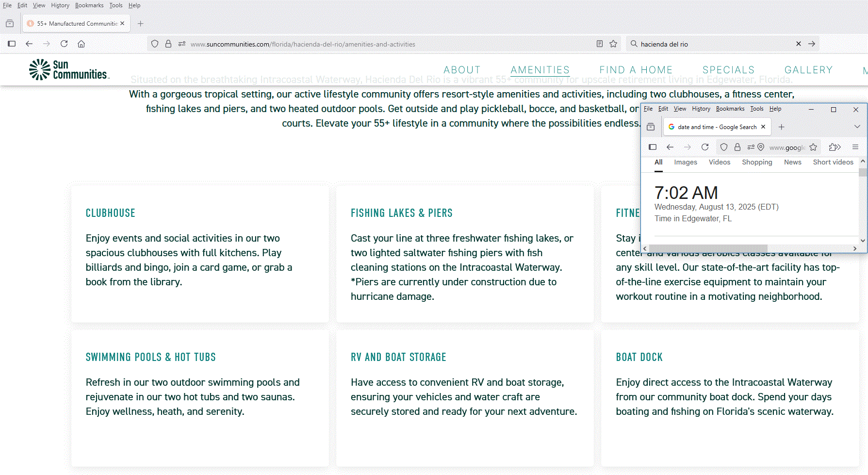Image resolution: width=868 pixels, height=475 pixels.
Task: Click the Google window horizontal scrollbar
Action: (708, 248)
